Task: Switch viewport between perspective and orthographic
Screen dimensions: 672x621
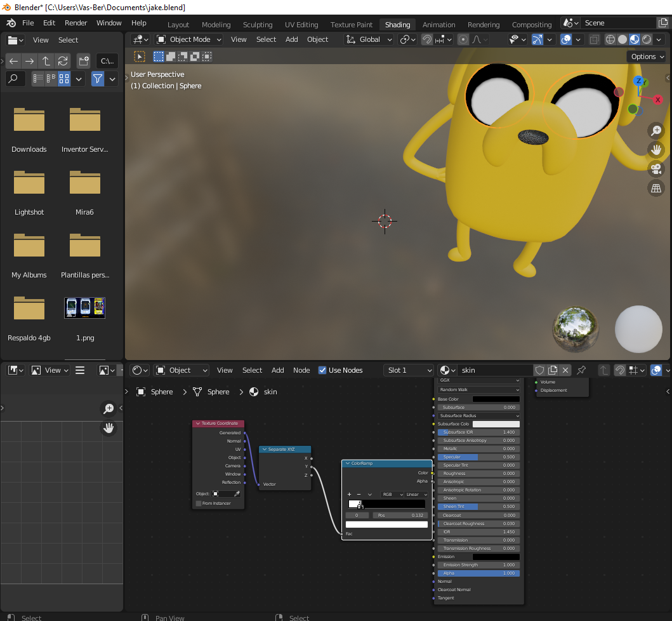Action: click(656, 189)
